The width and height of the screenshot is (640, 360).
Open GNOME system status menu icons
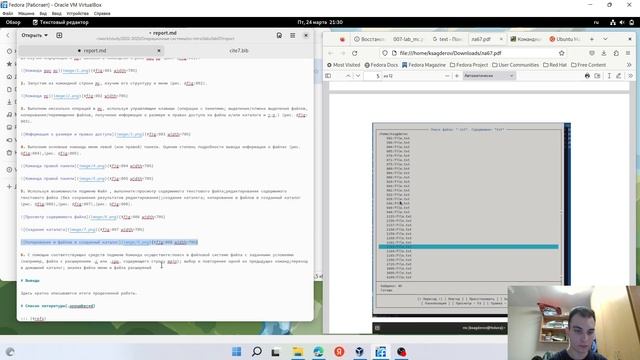coord(622,22)
